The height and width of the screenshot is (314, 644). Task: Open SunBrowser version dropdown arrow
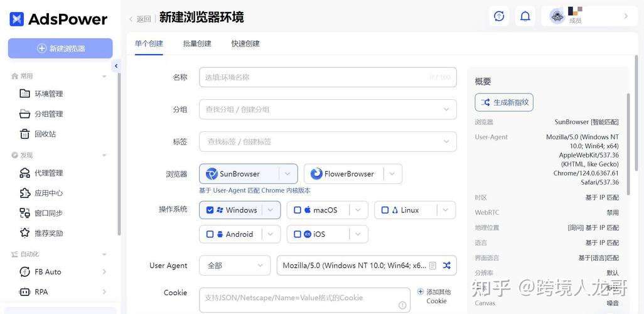pos(288,174)
